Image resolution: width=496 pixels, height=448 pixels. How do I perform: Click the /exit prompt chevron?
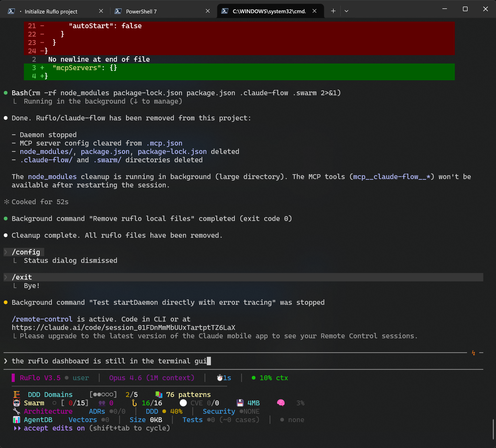coord(6,277)
